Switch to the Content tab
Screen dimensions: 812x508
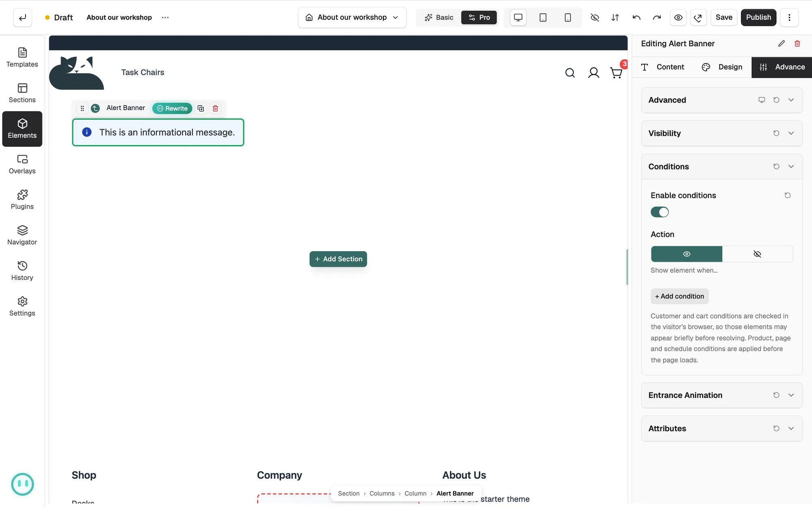(x=663, y=67)
